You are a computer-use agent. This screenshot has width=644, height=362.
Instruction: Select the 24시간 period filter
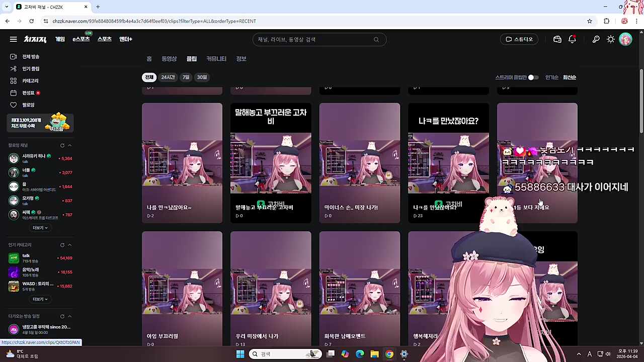click(x=168, y=77)
